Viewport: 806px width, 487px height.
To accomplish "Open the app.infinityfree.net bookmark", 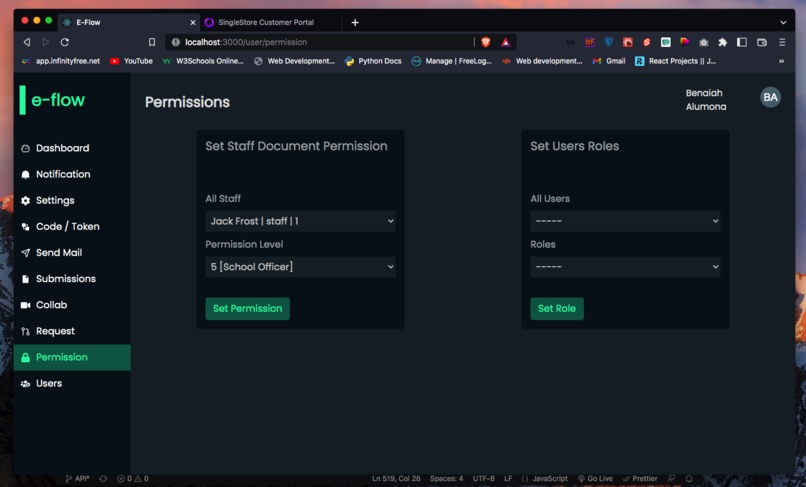I will click(x=61, y=61).
